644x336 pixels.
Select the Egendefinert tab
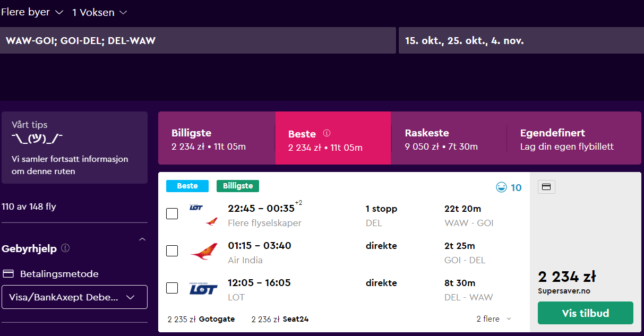pos(574,138)
